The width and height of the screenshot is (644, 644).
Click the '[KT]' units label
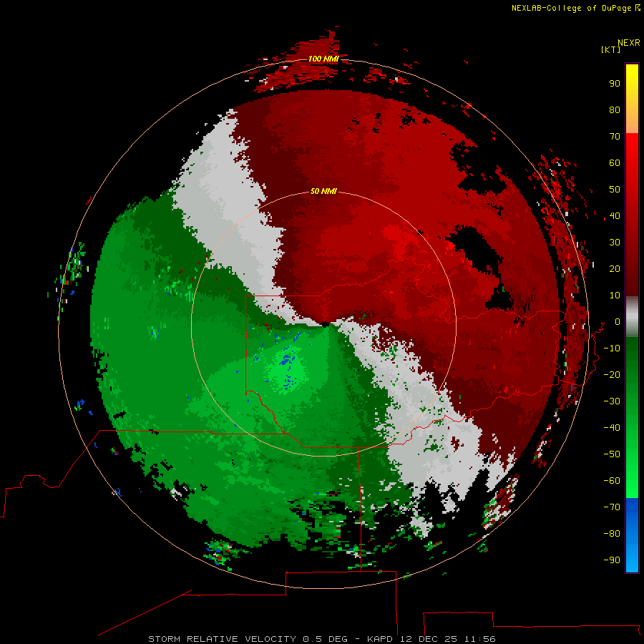(610, 49)
